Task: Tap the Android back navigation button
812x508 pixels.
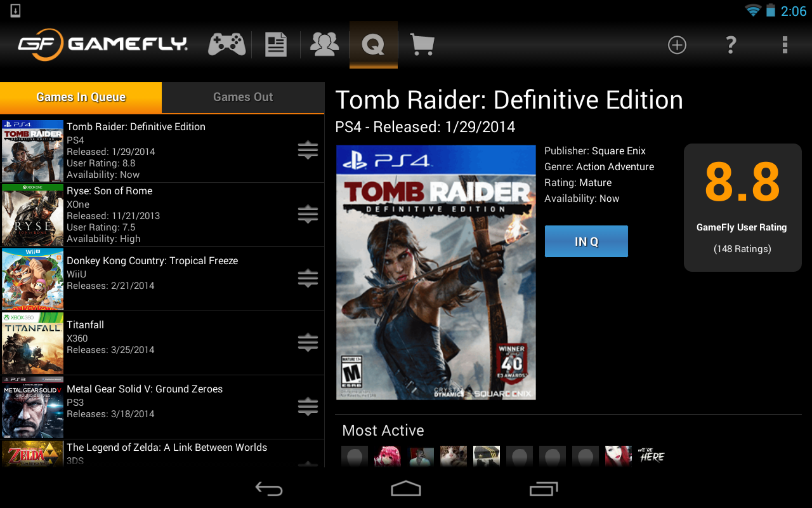Action: pos(269,488)
